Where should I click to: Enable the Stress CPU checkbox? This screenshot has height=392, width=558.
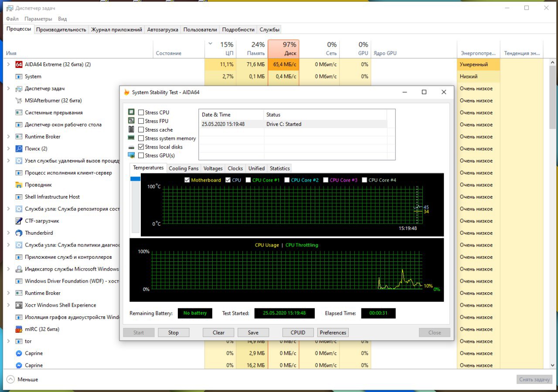141,112
